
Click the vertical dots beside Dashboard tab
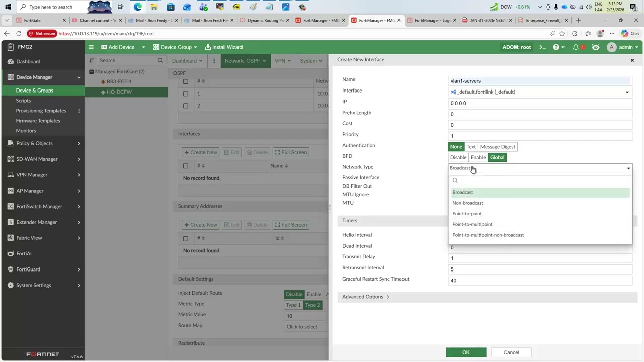[214, 61]
